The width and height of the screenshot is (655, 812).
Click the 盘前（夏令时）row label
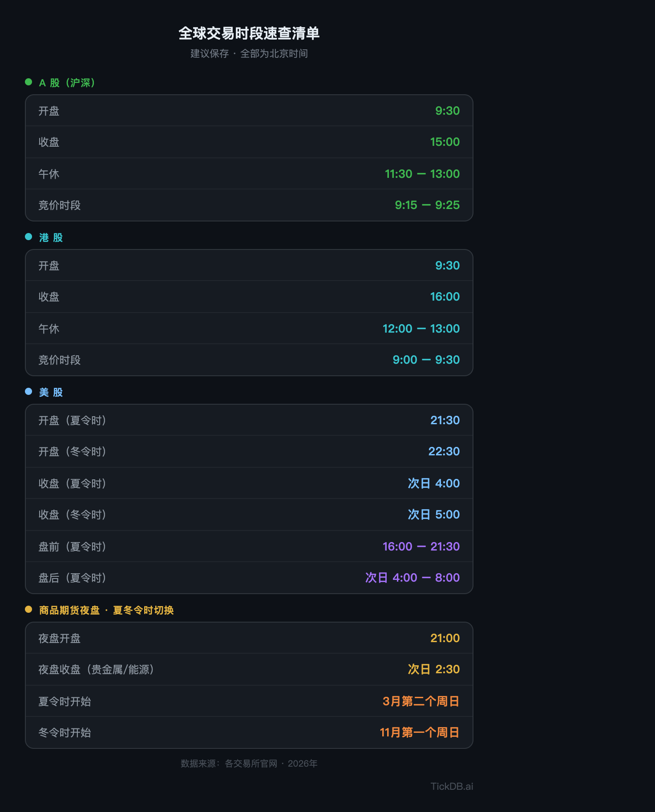73,547
